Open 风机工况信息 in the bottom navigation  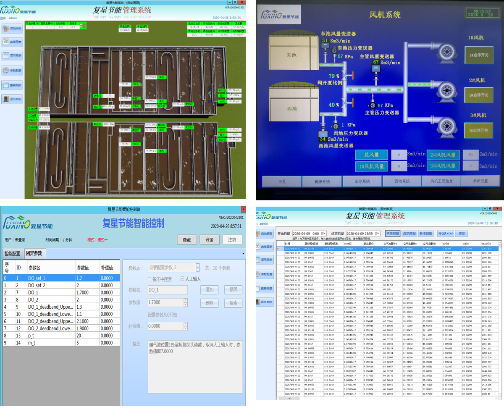[441, 181]
